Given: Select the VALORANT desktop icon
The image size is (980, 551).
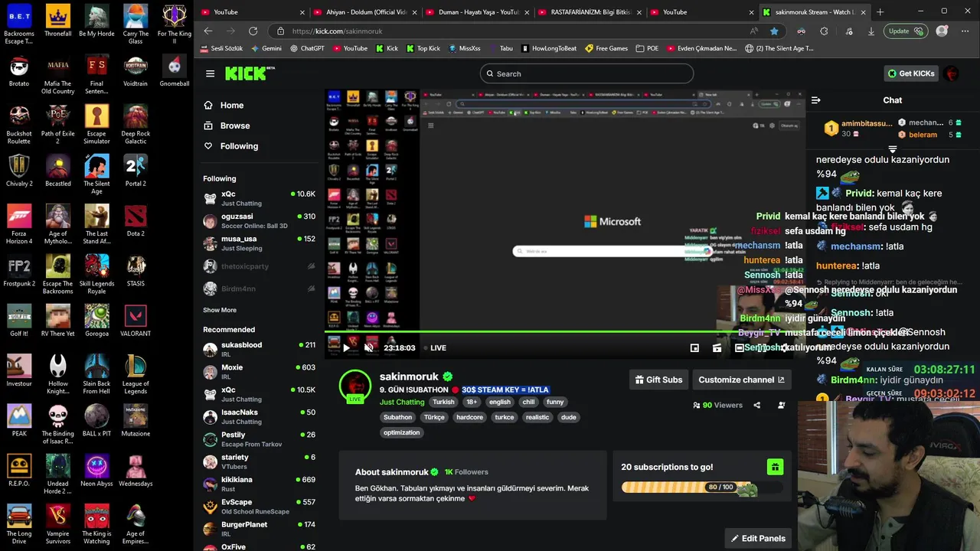Looking at the screenshot, I should coord(136,321).
